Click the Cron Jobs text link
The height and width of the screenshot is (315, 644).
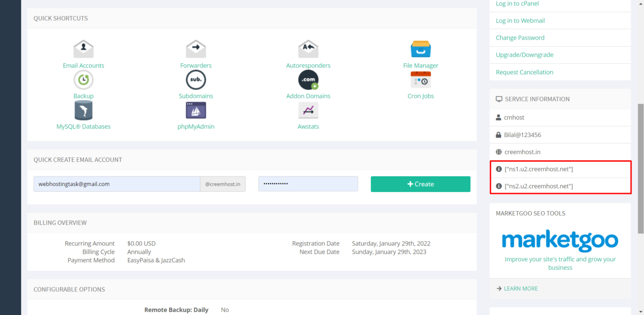[421, 96]
